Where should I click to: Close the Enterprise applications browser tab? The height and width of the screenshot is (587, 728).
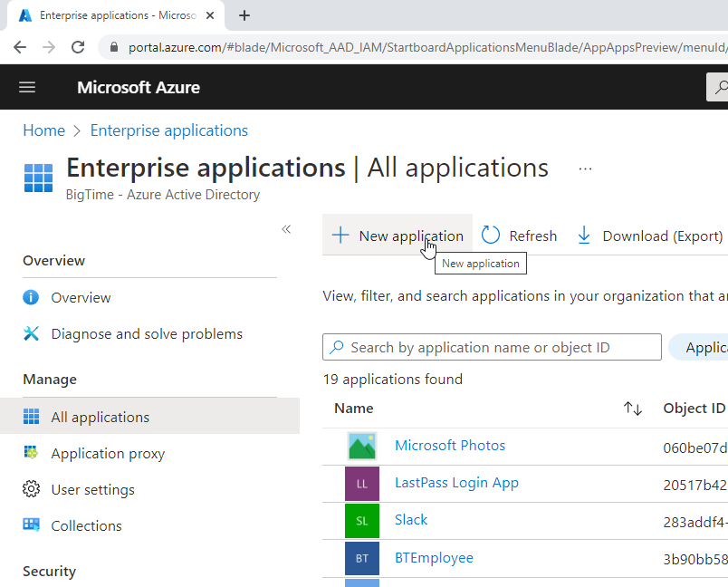210,15
